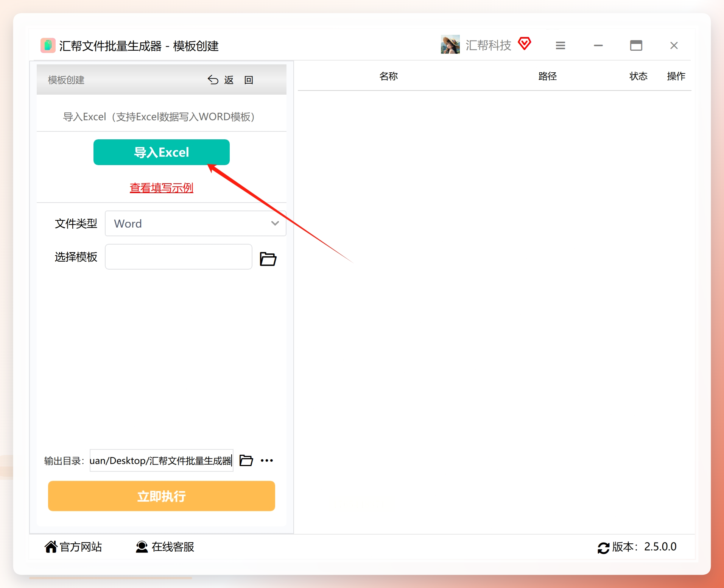
Task: Click the 版本: 2.5.0.0 version text
Action: 644,547
